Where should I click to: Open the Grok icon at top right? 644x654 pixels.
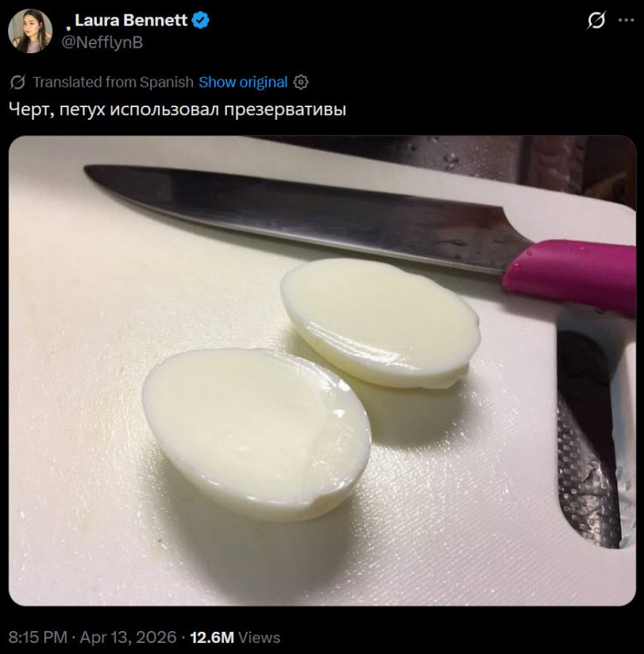click(x=596, y=21)
